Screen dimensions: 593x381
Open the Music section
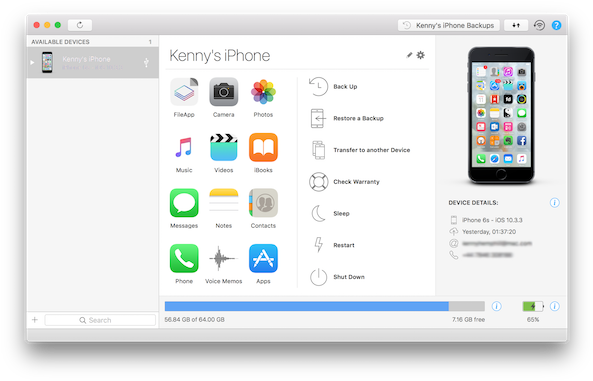pos(184,148)
